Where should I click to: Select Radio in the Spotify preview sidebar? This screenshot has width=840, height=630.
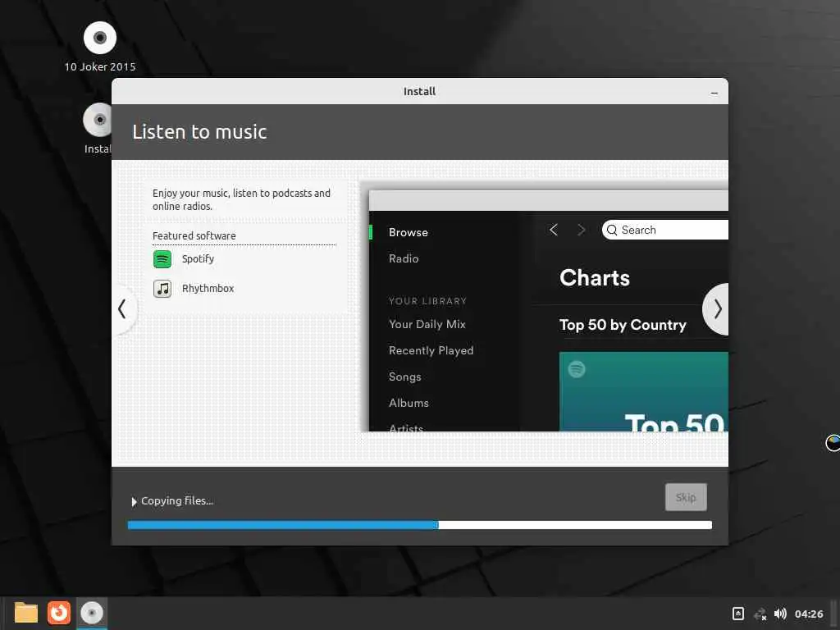click(404, 258)
